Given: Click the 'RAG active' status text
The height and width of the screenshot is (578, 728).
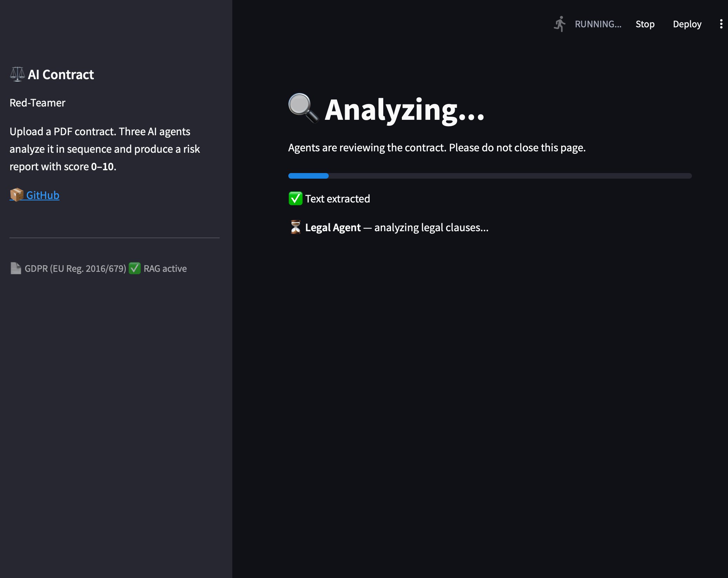Looking at the screenshot, I should [165, 268].
